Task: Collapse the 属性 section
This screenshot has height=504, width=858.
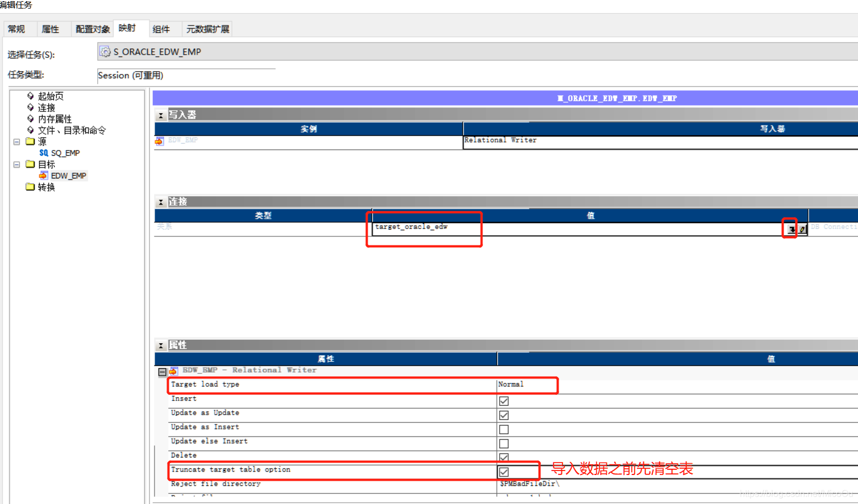Action: coord(161,345)
